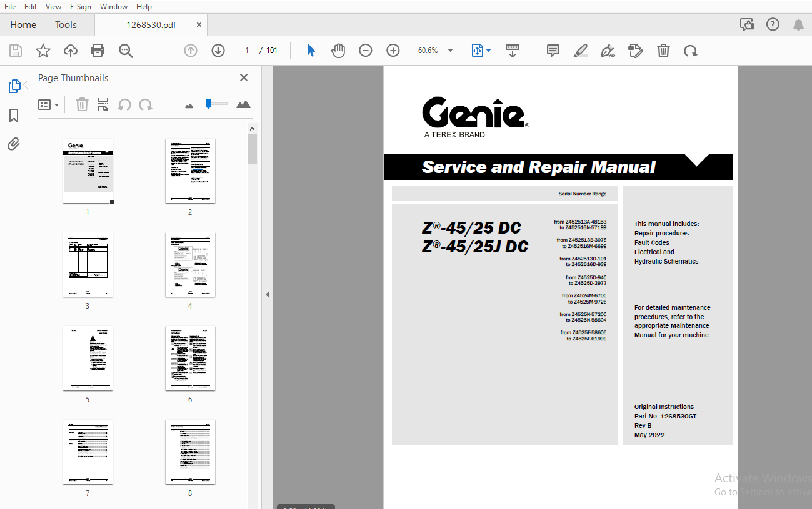Open the E-Sign menu
This screenshot has height=509, width=812.
tap(80, 6)
